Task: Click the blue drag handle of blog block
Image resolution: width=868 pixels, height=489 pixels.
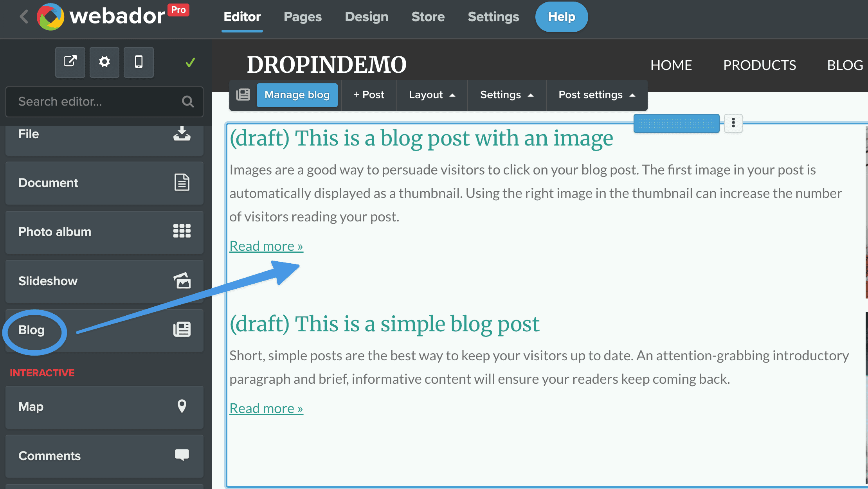Action: [676, 124]
